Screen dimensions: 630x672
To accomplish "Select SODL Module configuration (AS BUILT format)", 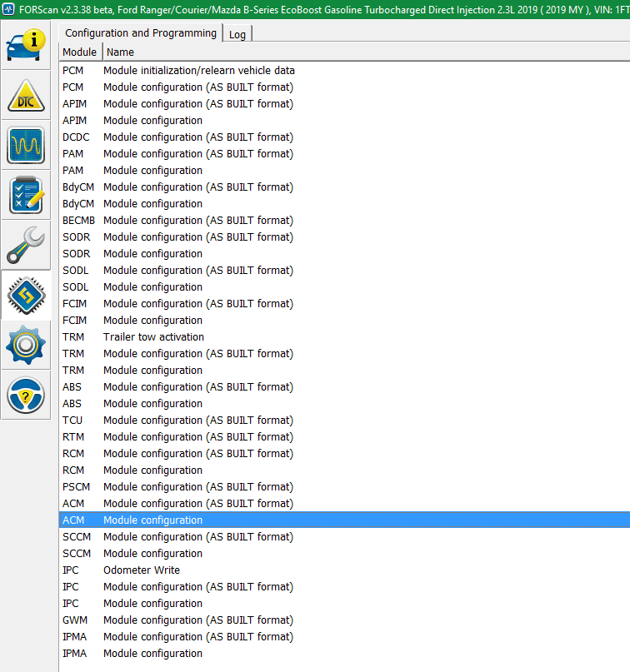I will point(344,271).
